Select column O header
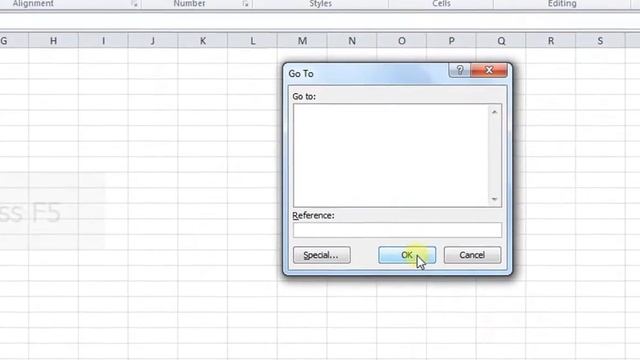 (402, 41)
